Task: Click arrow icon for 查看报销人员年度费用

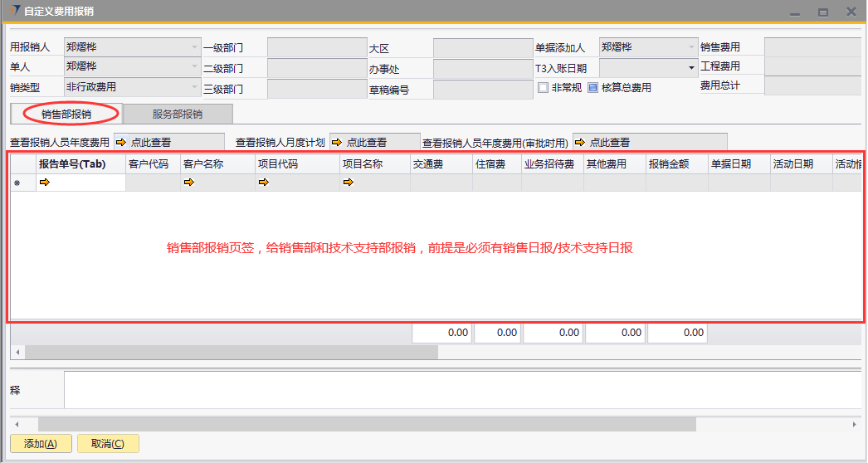Action: (120, 143)
